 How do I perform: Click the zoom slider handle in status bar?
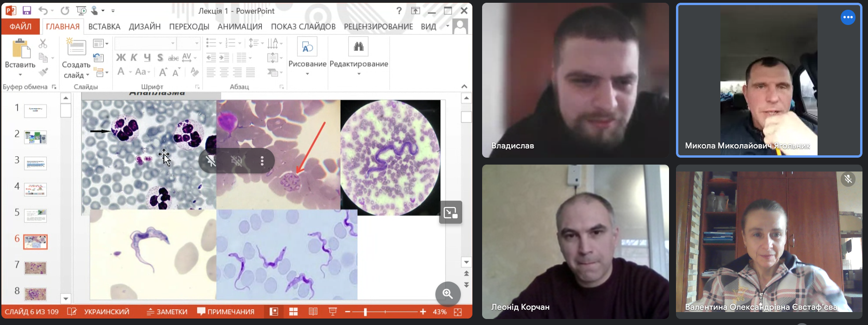tap(365, 312)
